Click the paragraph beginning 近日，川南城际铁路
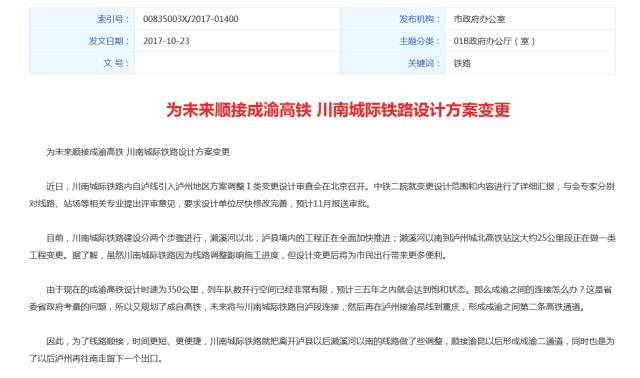 (322, 195)
